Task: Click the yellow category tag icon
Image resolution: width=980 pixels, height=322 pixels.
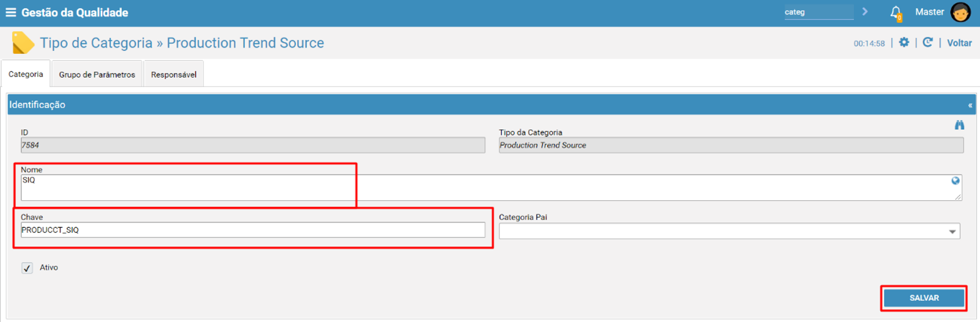Action: (23, 43)
